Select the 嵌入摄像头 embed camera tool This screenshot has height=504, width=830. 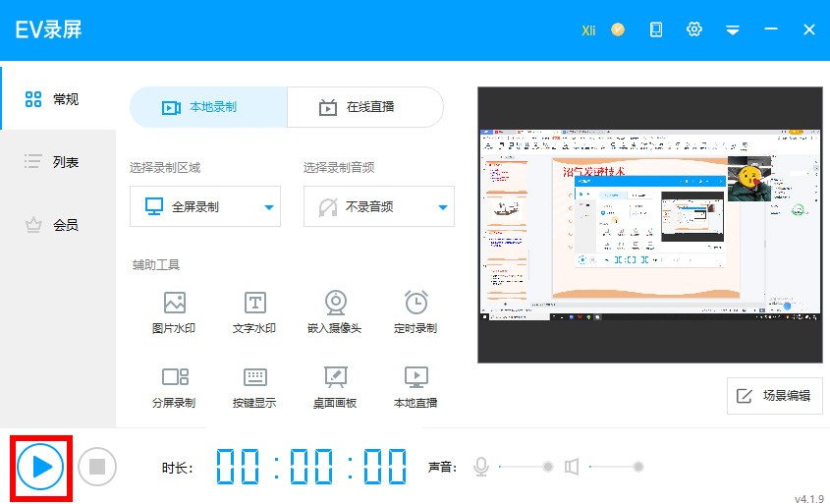[335, 312]
